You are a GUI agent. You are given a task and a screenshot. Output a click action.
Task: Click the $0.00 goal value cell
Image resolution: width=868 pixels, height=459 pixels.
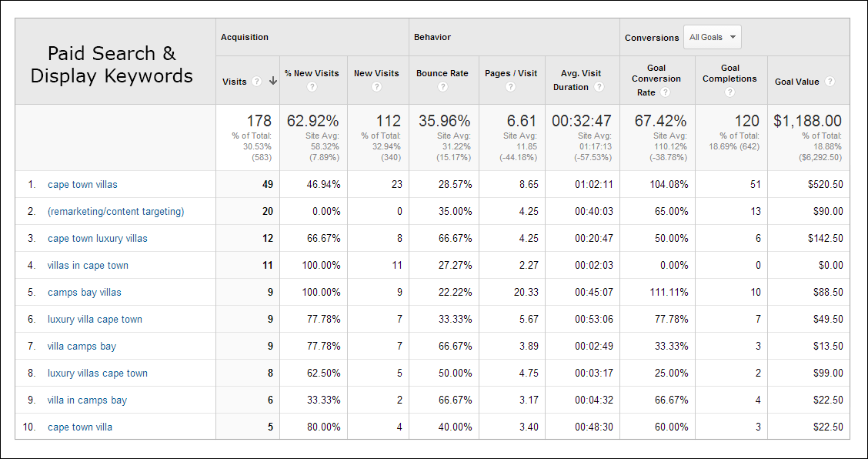(831, 265)
